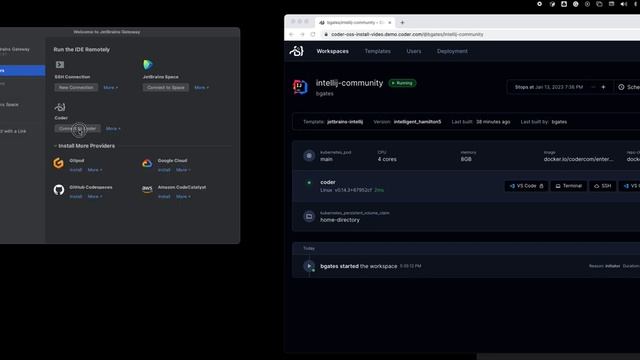Click New Connection under SSH Connection
640x360 pixels.
point(76,87)
